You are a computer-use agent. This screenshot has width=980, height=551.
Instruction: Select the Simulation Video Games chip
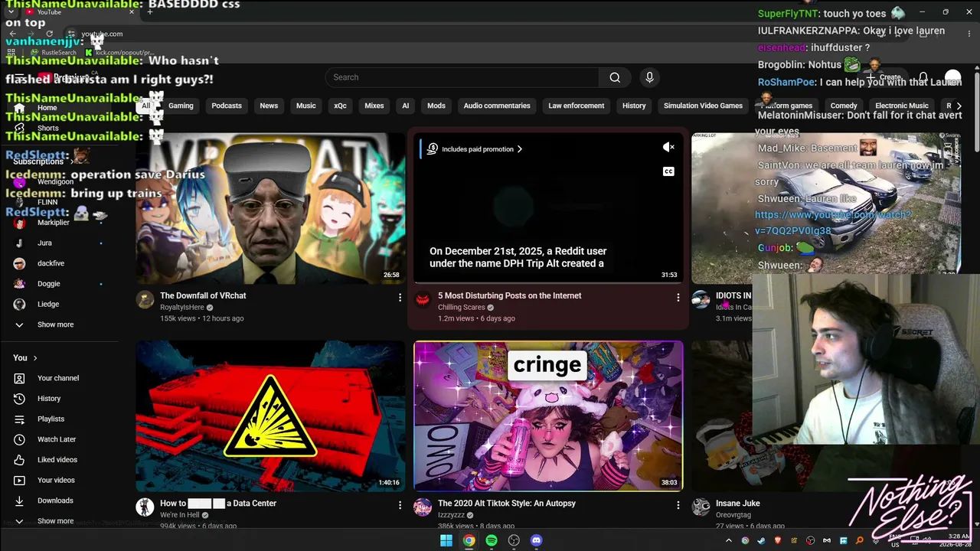click(x=703, y=106)
